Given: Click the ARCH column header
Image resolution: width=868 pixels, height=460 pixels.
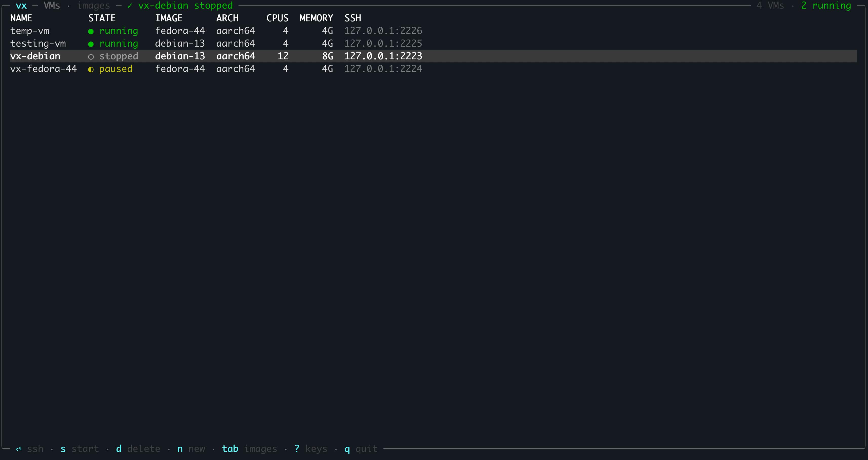Looking at the screenshot, I should (x=227, y=18).
